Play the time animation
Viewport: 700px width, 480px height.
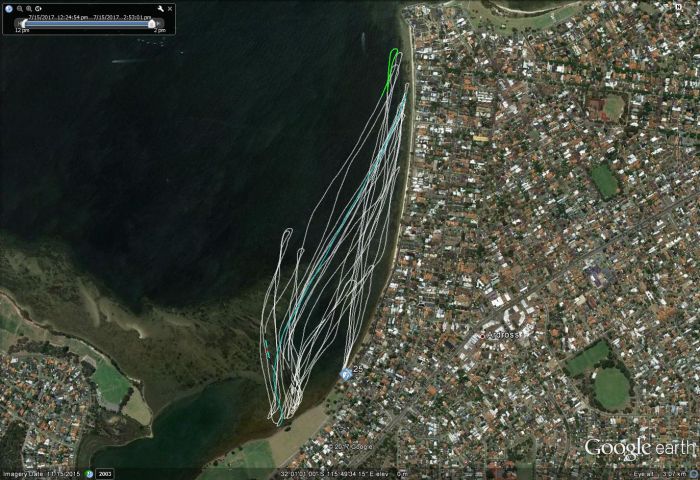[x=38, y=8]
